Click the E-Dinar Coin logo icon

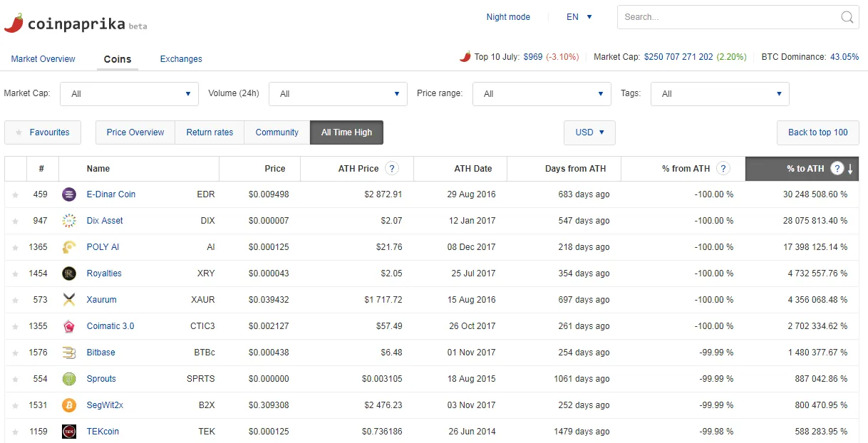[x=69, y=194]
